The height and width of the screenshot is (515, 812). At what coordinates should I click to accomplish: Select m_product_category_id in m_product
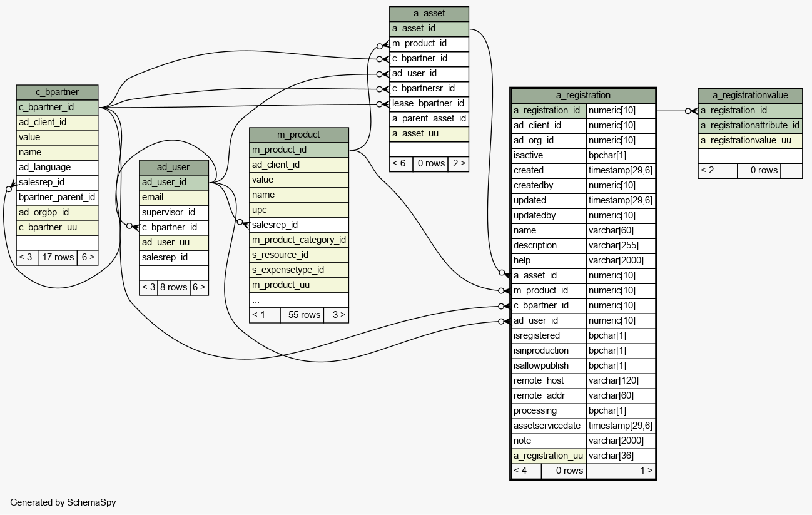[x=299, y=240]
